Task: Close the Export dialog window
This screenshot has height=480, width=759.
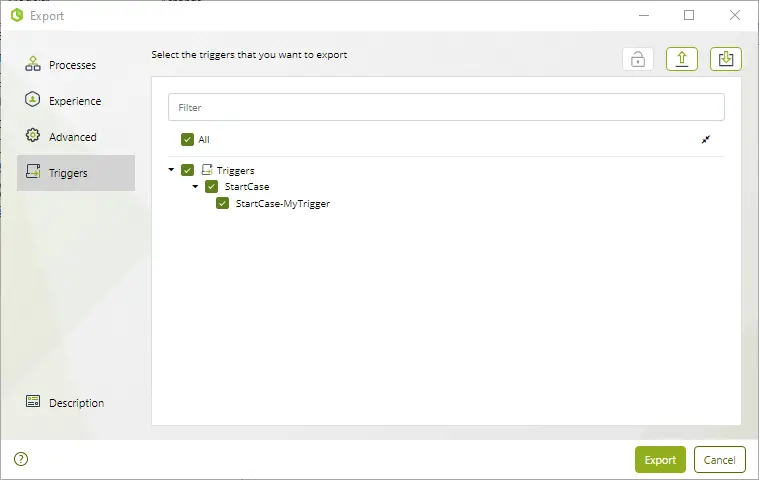Action: (x=735, y=15)
